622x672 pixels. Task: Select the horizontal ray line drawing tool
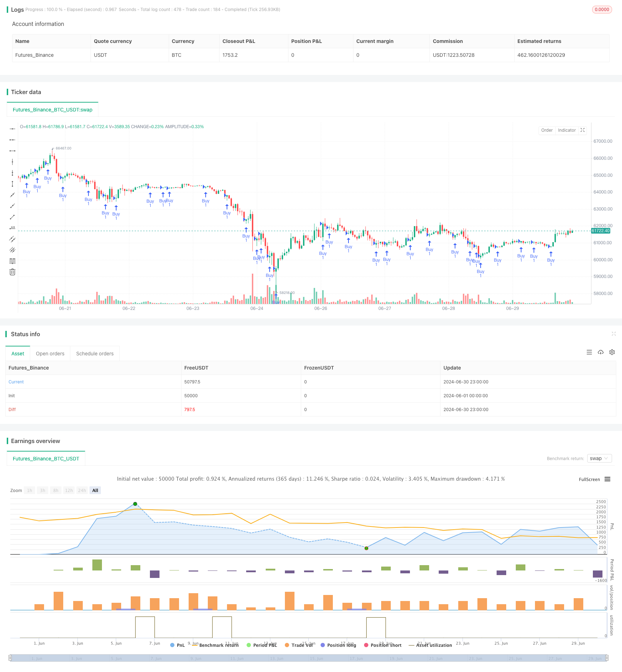tap(12, 140)
